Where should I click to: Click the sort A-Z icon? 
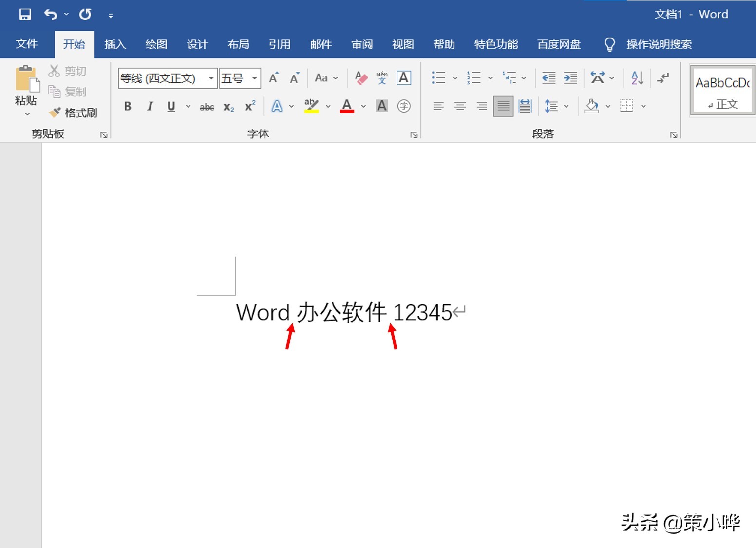[x=637, y=77]
